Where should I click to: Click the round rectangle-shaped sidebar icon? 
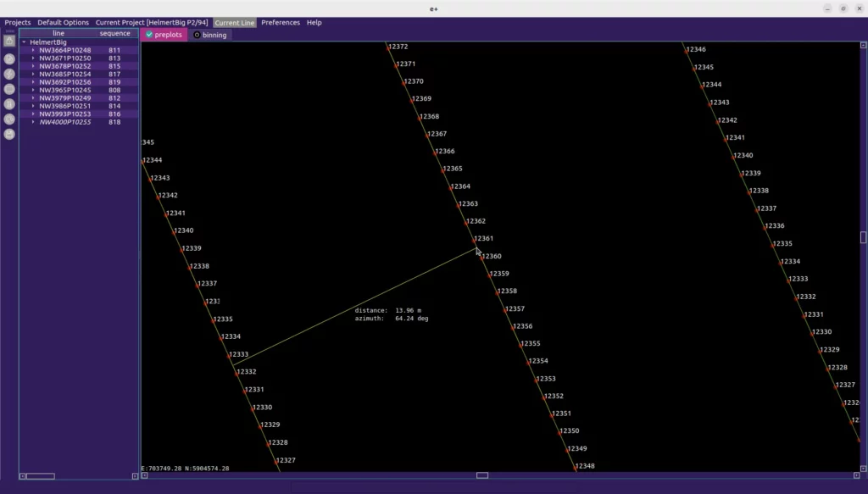pos(9,89)
